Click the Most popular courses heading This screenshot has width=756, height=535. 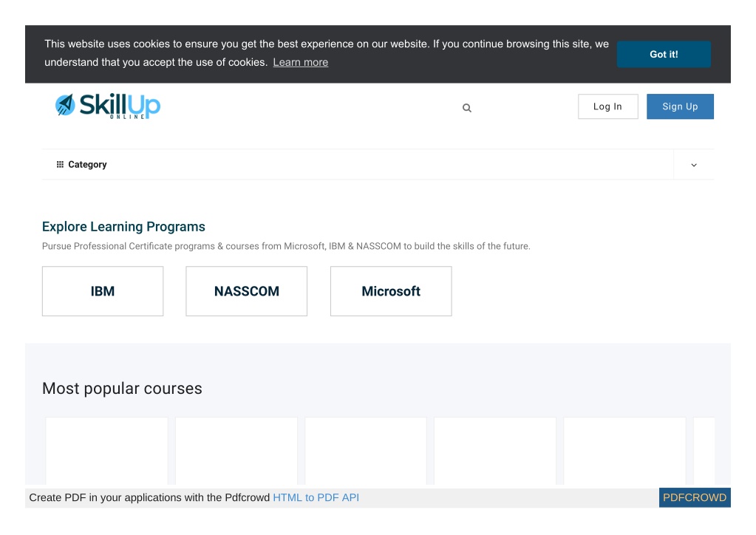click(122, 389)
